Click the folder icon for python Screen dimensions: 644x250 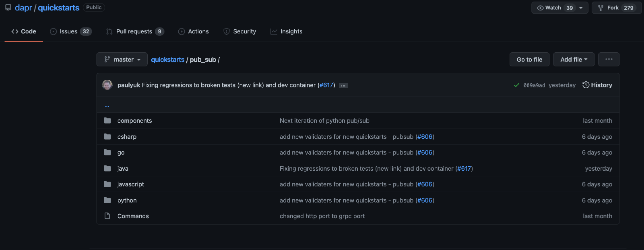pyautogui.click(x=107, y=200)
